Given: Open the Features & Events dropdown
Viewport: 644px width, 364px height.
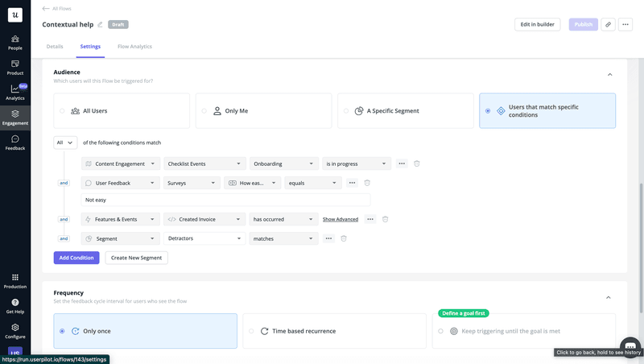Looking at the screenshot, I should 121,219.
